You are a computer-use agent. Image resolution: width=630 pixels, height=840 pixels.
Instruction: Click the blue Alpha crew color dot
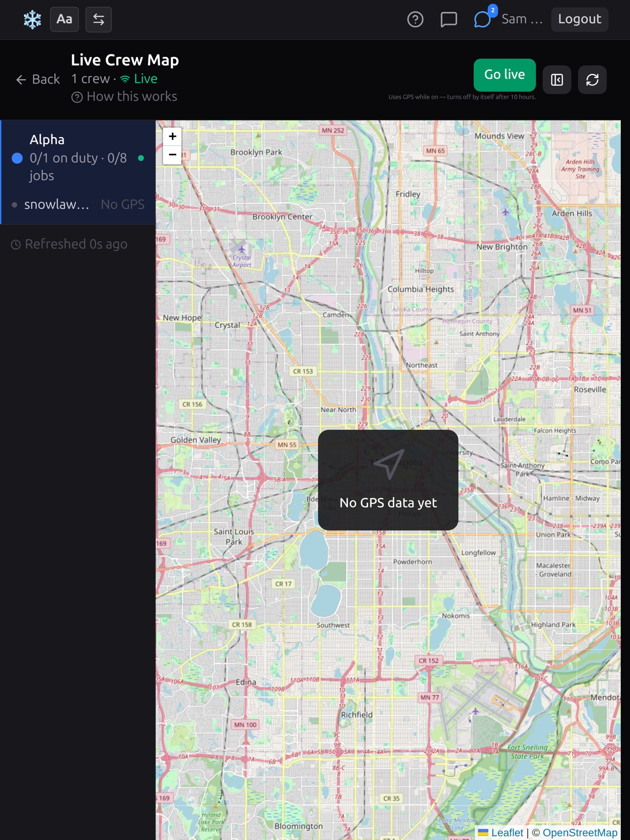17,158
